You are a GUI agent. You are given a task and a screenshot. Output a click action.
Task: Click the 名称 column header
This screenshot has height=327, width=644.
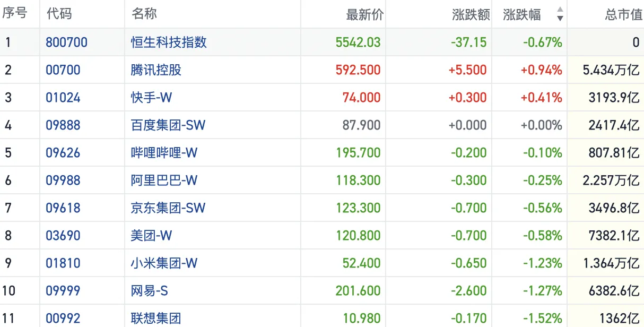pos(144,14)
